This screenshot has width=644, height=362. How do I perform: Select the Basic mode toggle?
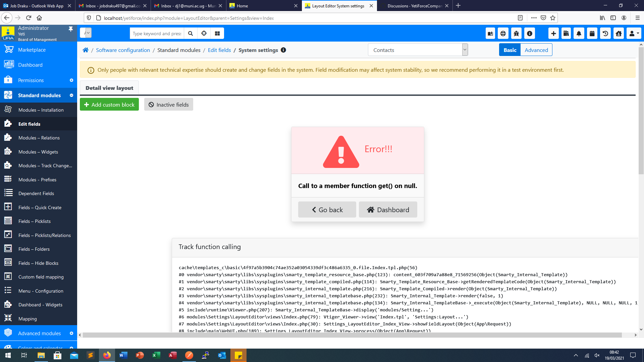pos(510,50)
